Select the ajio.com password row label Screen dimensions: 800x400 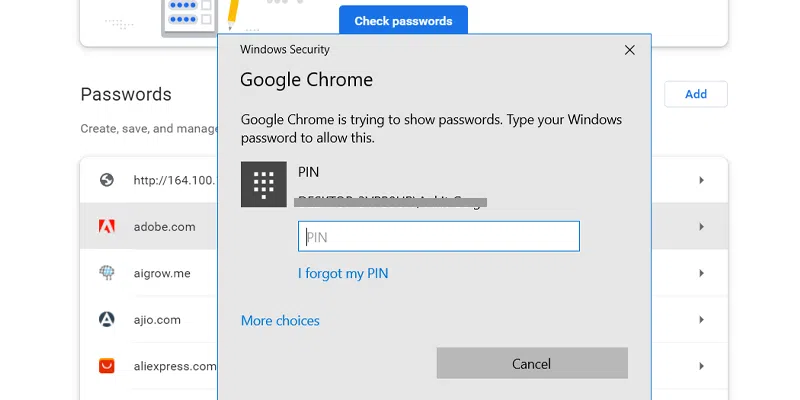157,320
